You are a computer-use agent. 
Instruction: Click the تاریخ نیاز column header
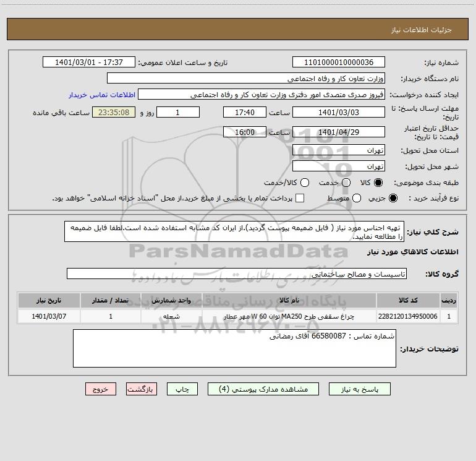click(x=49, y=300)
